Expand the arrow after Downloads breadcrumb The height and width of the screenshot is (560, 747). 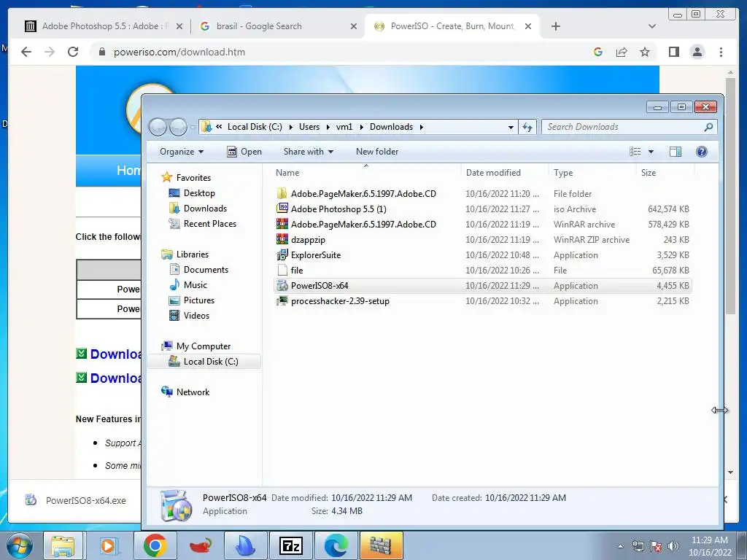click(422, 127)
